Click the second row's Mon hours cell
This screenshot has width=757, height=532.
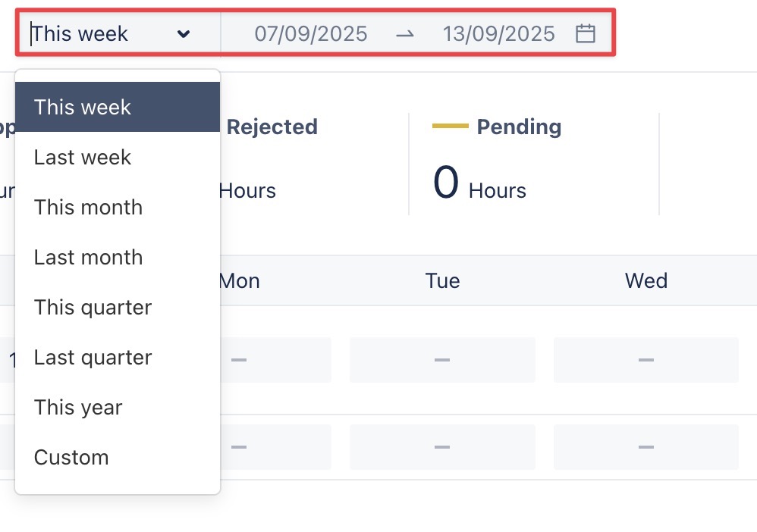(x=275, y=447)
